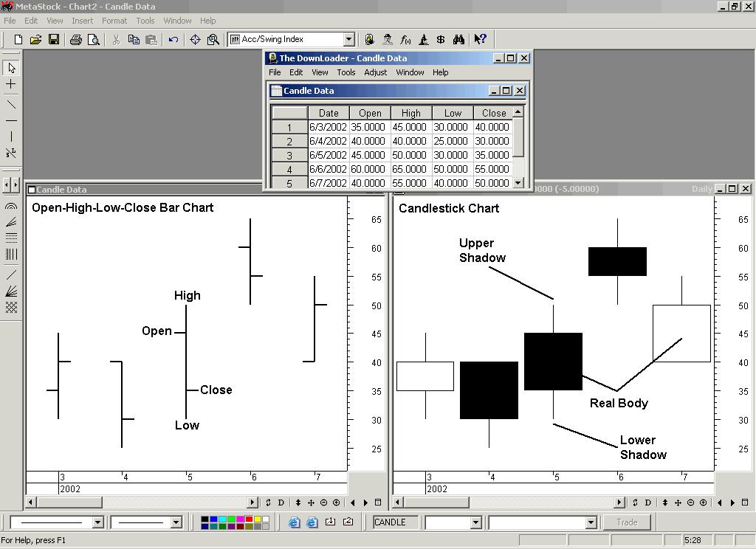Click the Trade button
Screen dimensions: 756x549
(628, 522)
